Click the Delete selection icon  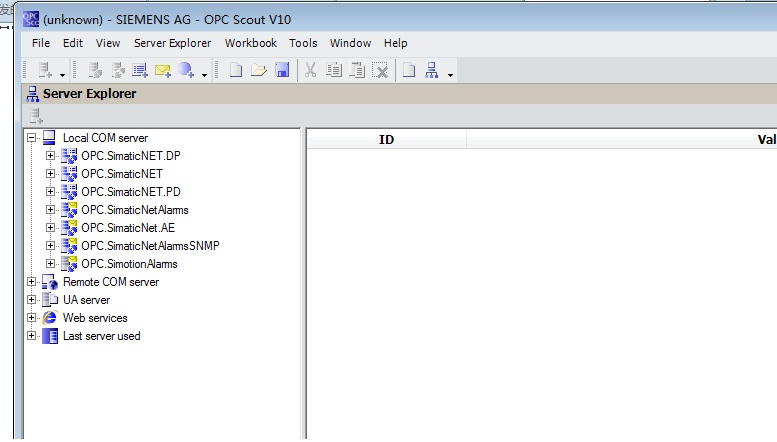click(x=380, y=70)
